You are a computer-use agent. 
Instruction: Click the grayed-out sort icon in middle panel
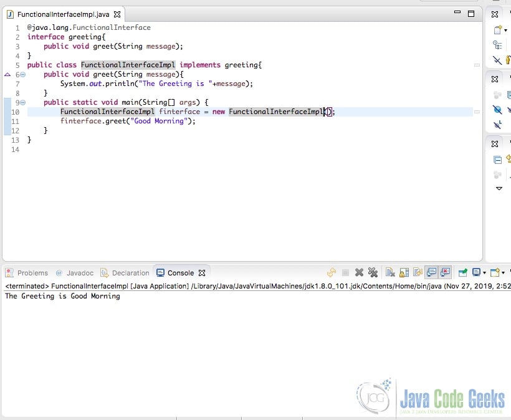coord(497,95)
